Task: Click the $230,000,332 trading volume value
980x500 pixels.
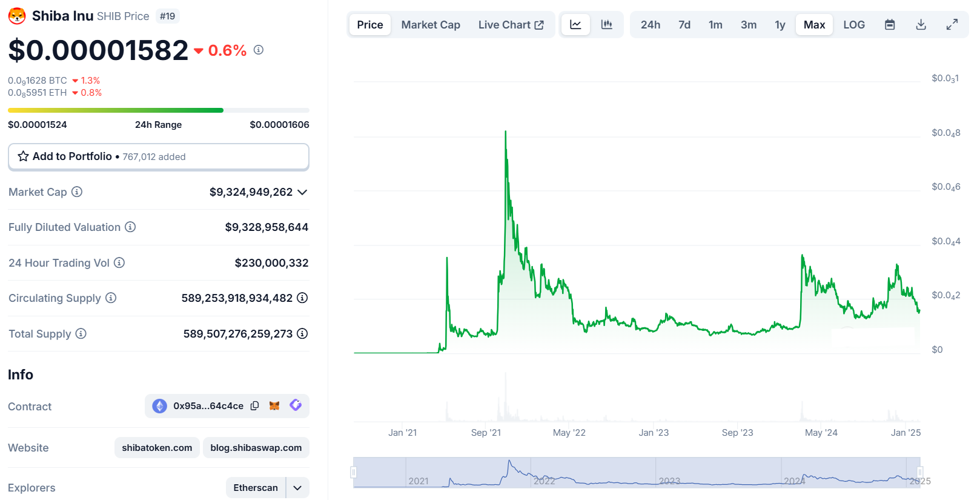Action: (271, 263)
